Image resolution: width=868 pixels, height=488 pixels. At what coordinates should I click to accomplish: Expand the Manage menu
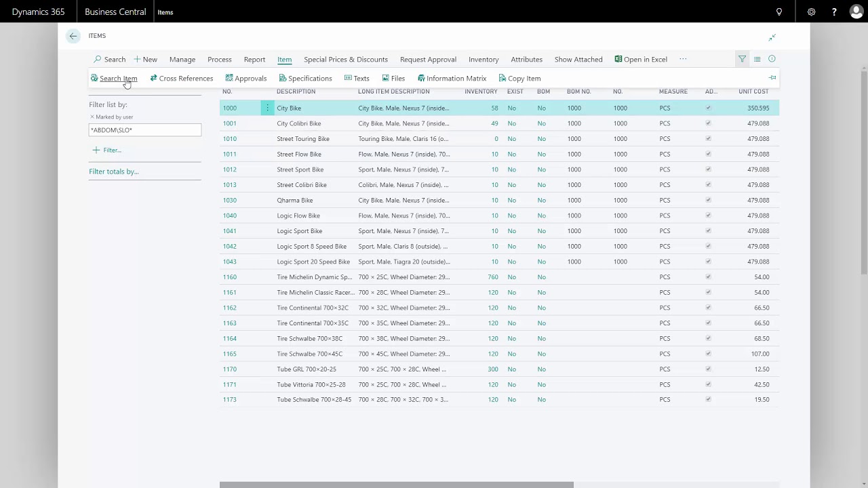coord(182,60)
